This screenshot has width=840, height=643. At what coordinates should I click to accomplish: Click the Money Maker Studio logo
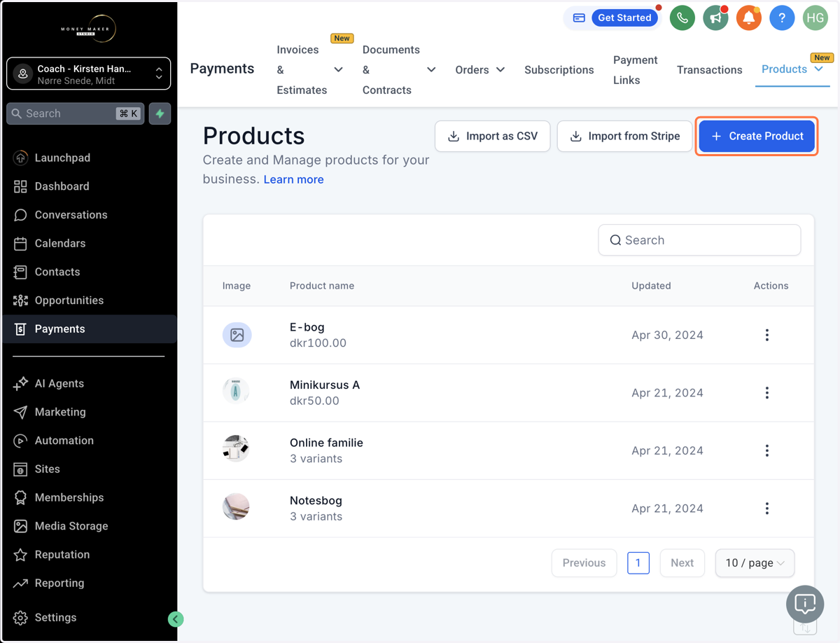click(88, 28)
